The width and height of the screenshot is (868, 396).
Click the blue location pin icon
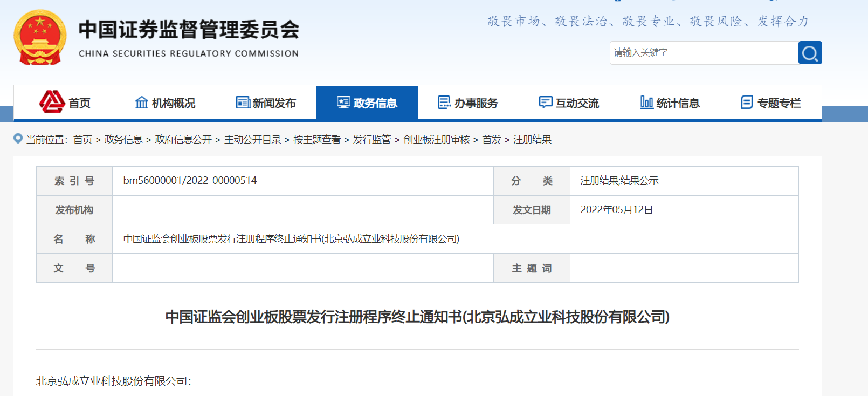pyautogui.click(x=18, y=139)
